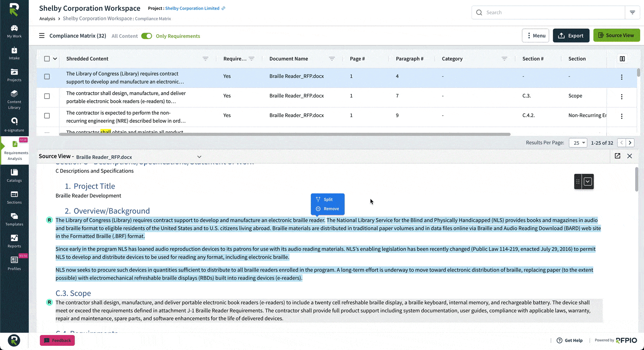Screen dimensions: 644x350
Task: Click the R marker beside Scope paragraph
Action: pyautogui.click(x=49, y=302)
